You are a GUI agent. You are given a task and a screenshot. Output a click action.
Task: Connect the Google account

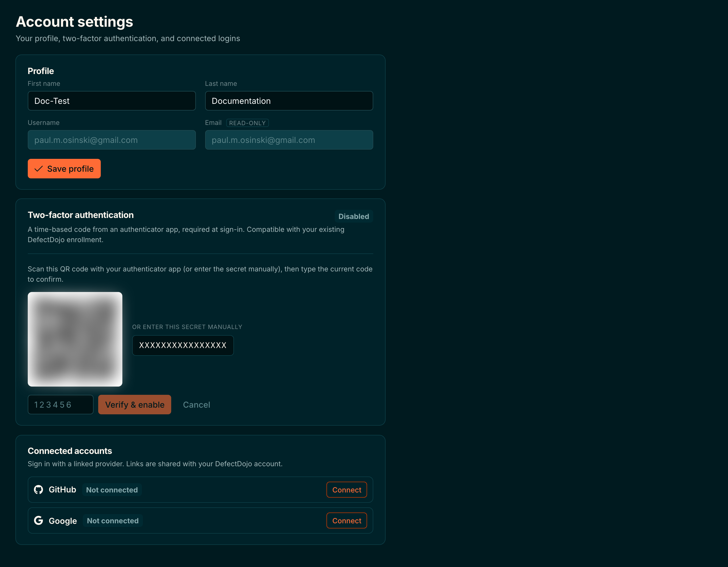click(x=347, y=520)
